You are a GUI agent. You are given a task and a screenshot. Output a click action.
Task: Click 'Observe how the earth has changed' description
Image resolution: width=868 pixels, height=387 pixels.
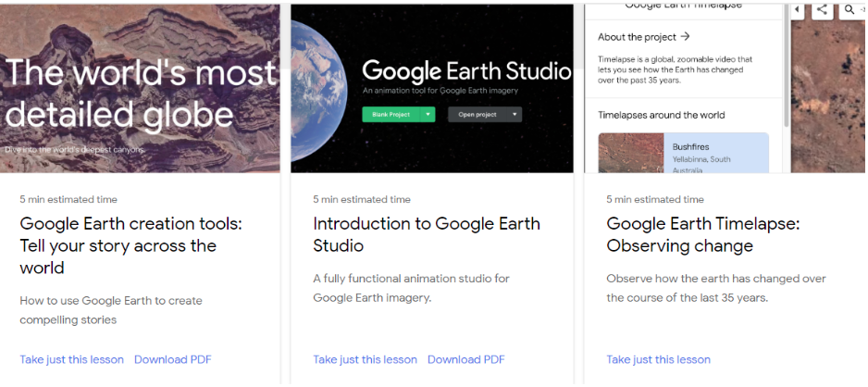click(x=716, y=288)
